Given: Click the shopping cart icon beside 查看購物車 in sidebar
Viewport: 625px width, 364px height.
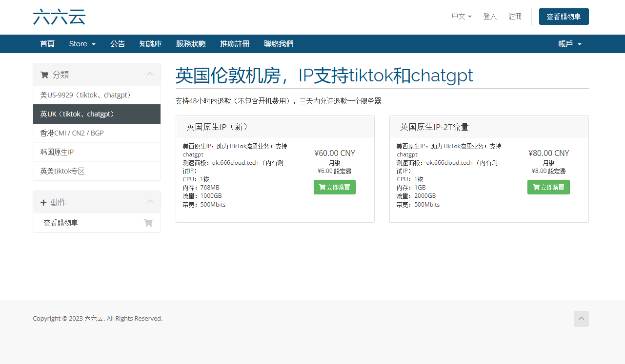Looking at the screenshot, I should point(148,223).
